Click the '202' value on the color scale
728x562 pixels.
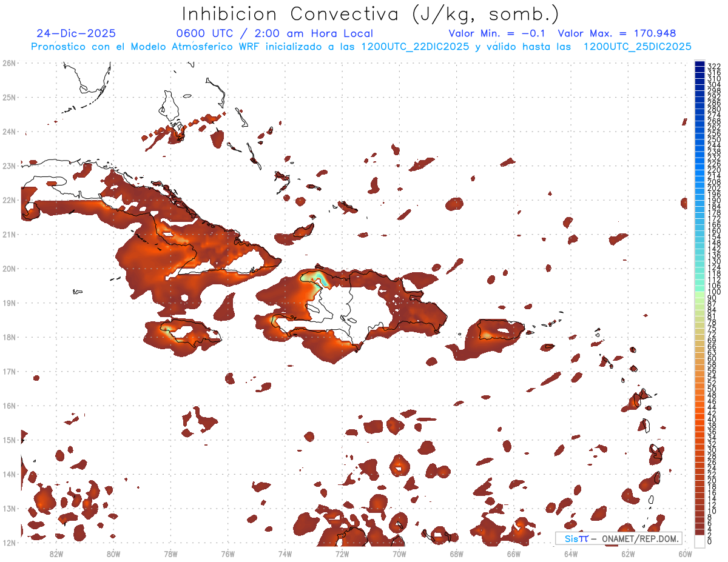(x=714, y=188)
